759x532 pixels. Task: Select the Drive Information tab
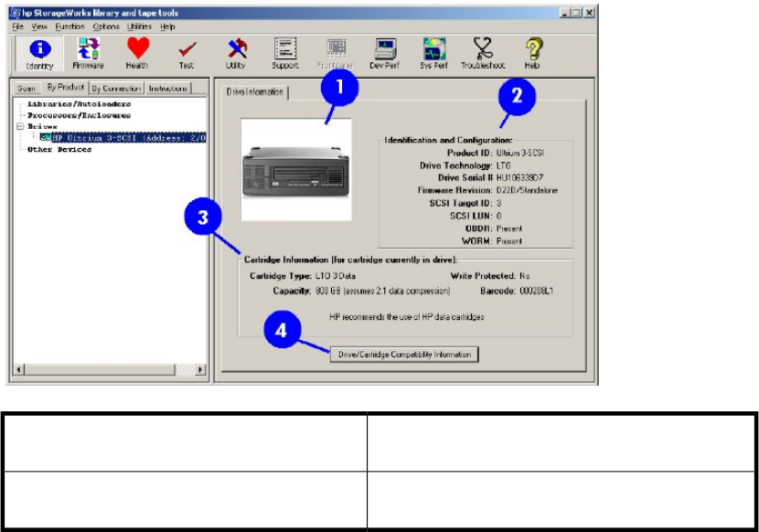click(254, 92)
